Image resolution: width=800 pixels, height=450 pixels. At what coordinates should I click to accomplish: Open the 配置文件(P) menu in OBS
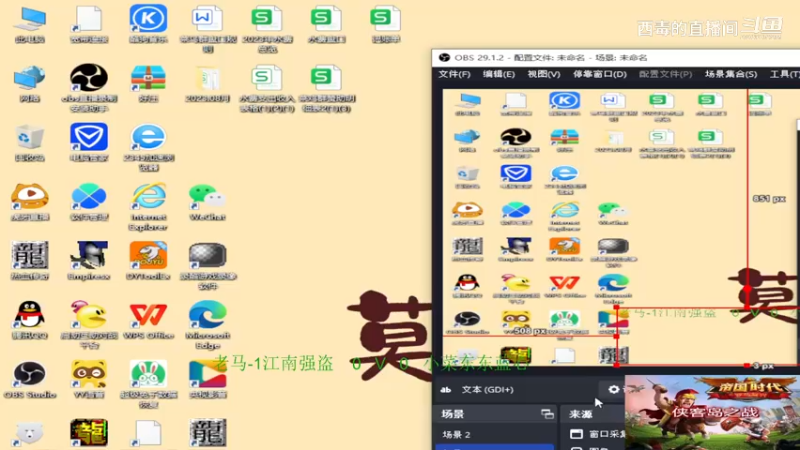665,74
